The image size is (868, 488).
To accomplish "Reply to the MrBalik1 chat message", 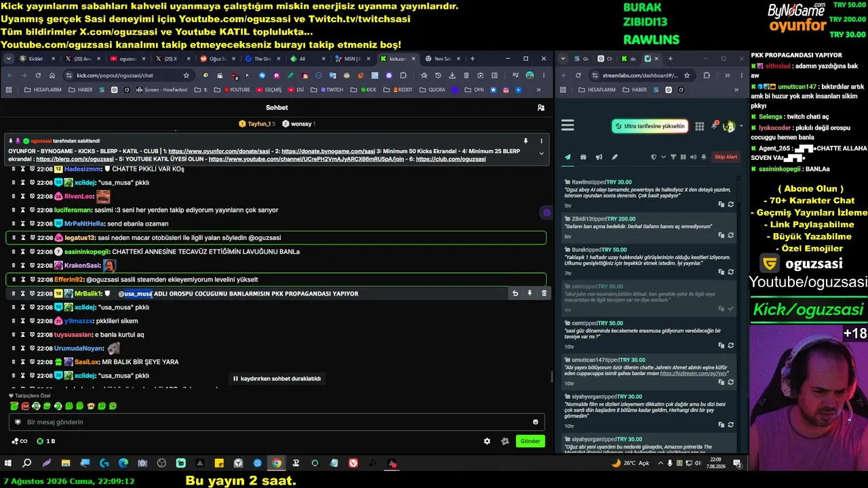I will (x=515, y=293).
